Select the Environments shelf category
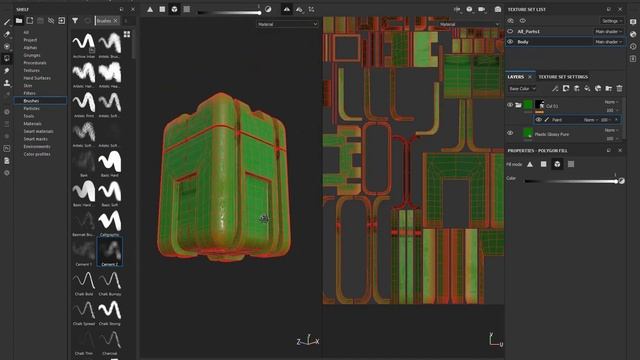Viewport: 640px width, 360px height. coord(37,147)
